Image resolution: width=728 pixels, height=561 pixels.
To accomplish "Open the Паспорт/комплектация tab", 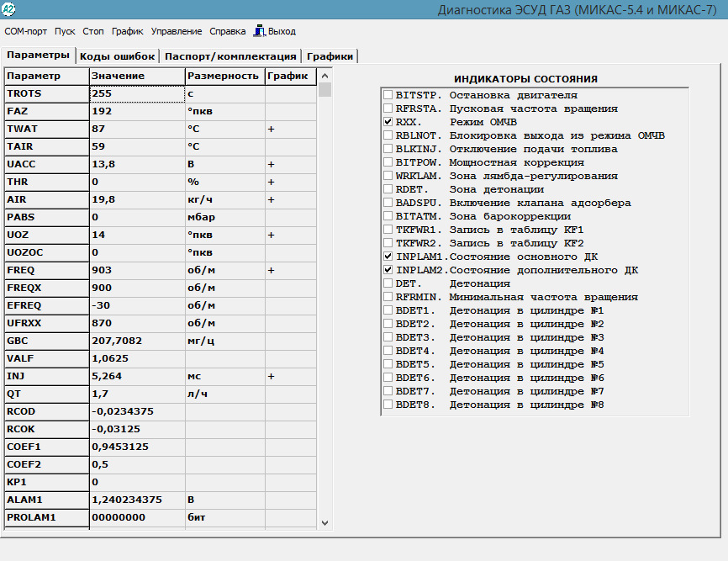I will (x=230, y=56).
